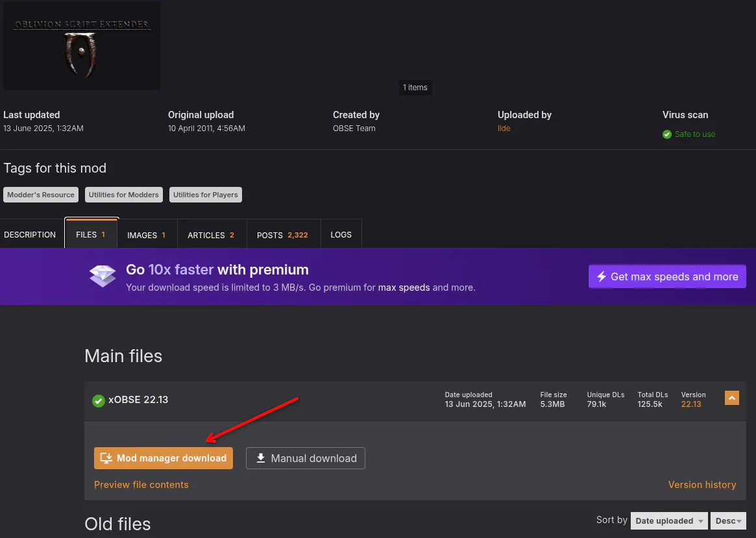This screenshot has height=538, width=756.
Task: Click the last updated date 13 June 2025
Action: pos(43,128)
